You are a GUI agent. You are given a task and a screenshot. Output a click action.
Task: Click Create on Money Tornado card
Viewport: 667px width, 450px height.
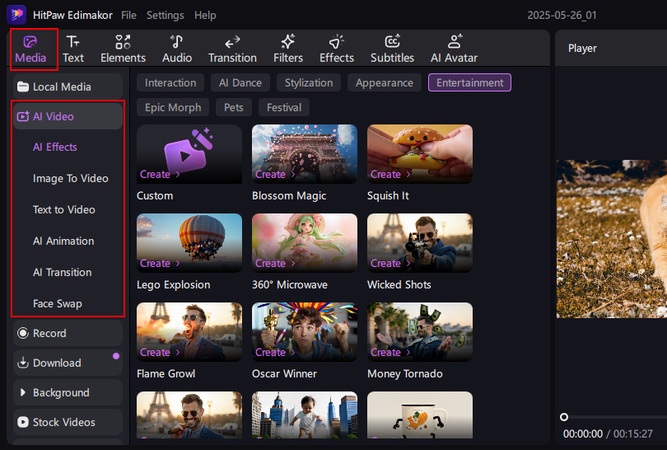(x=390, y=352)
